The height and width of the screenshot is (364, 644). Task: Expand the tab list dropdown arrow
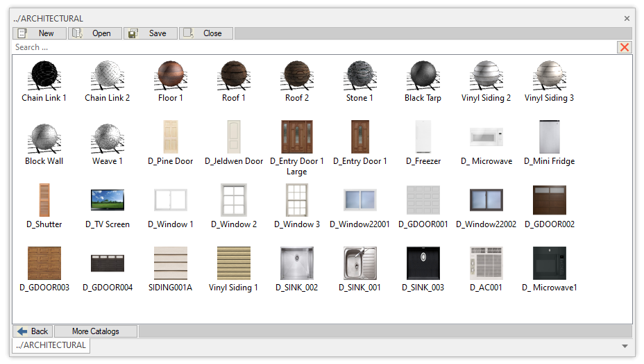pos(625,346)
